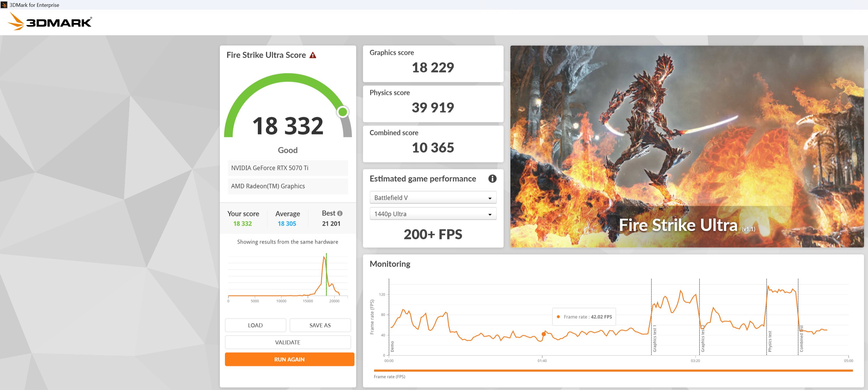Click the score distribution histogram chart
The width and height of the screenshot is (868, 390).
tap(288, 277)
